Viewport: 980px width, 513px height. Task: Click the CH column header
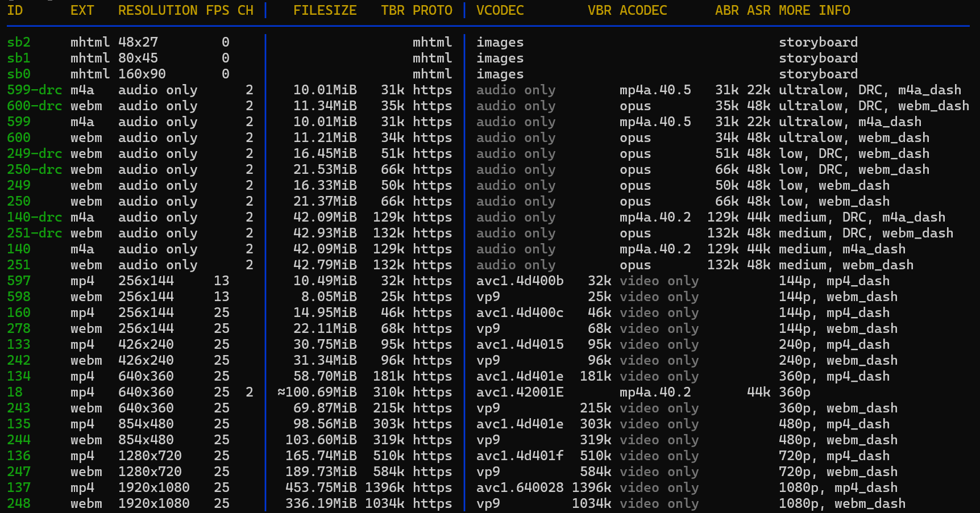point(246,10)
